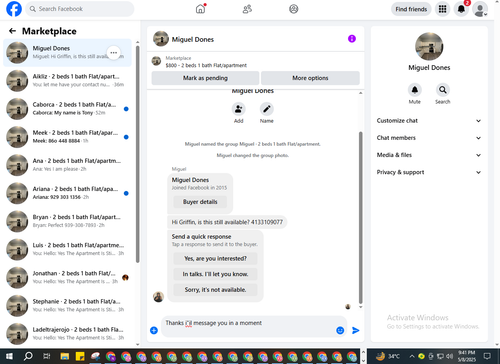Open the Caborca conversation
Screen dimensions: 500x364
click(67, 109)
